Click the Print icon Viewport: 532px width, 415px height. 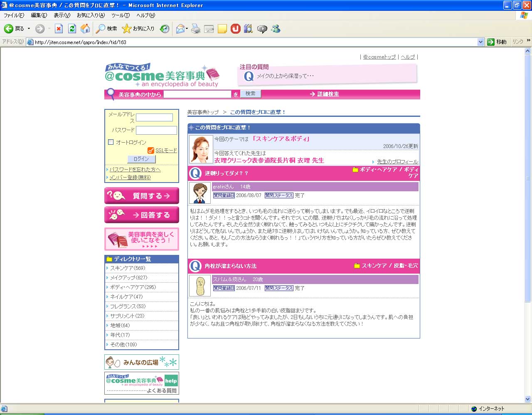point(196,29)
